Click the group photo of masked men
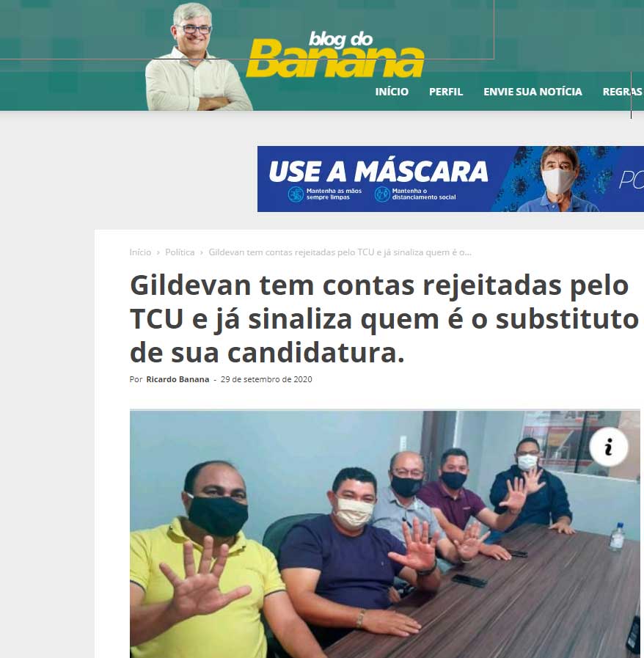Screen dimensions: 644x658 [x=385, y=534]
